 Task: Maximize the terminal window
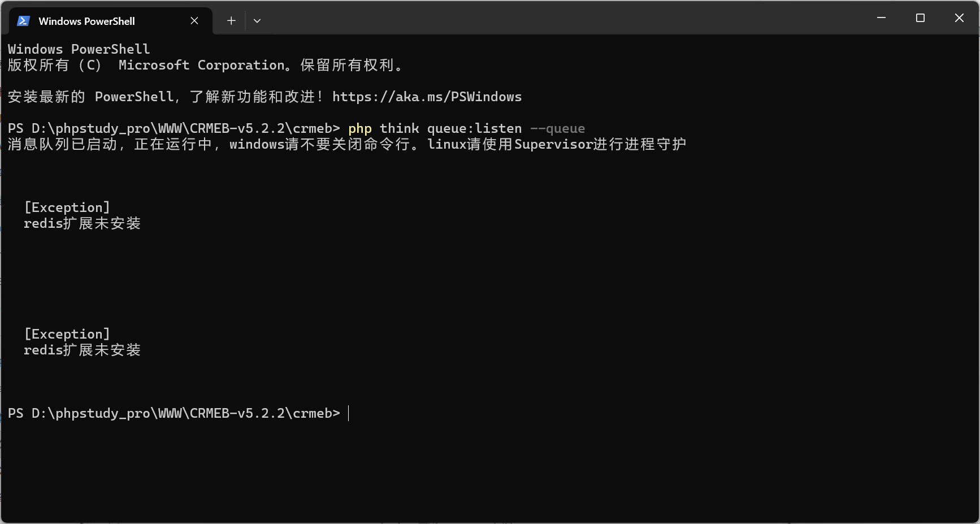coord(920,18)
